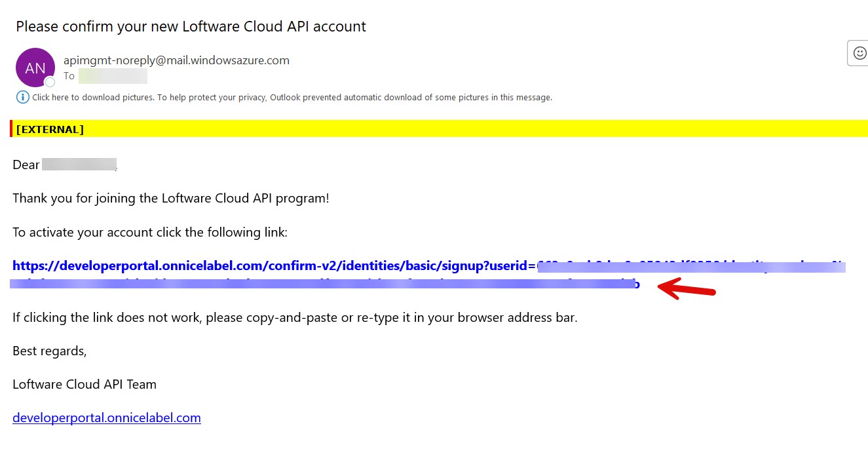
Task: Click the 'Thank you for joining' sentence
Action: click(x=170, y=198)
